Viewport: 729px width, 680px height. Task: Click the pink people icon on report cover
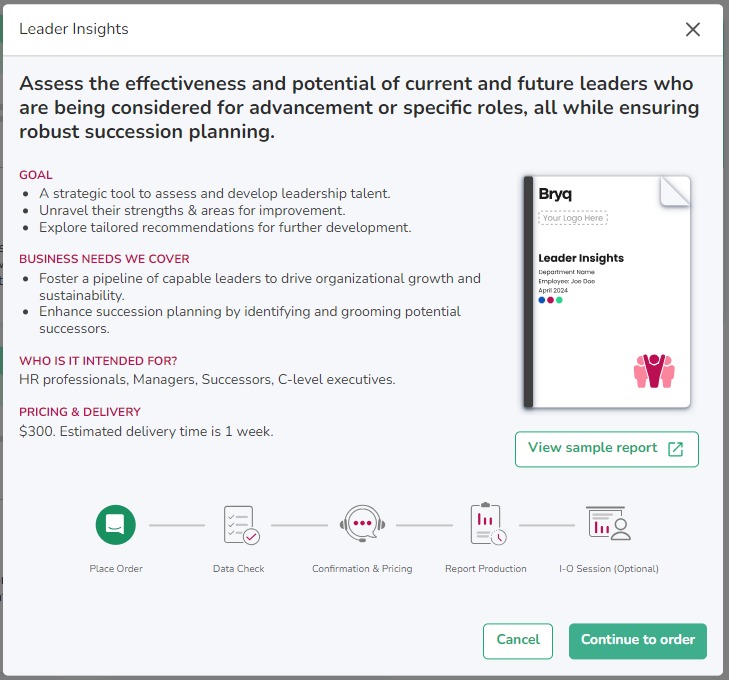654,370
